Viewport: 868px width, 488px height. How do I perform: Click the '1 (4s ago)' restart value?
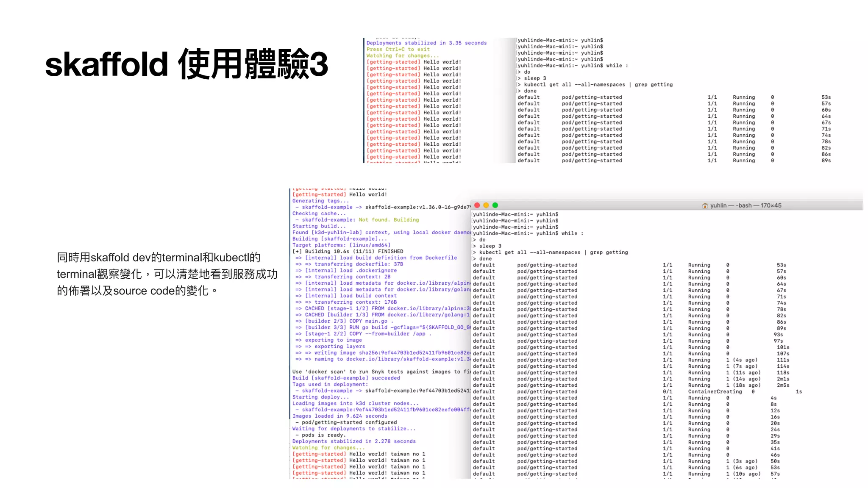pos(742,360)
